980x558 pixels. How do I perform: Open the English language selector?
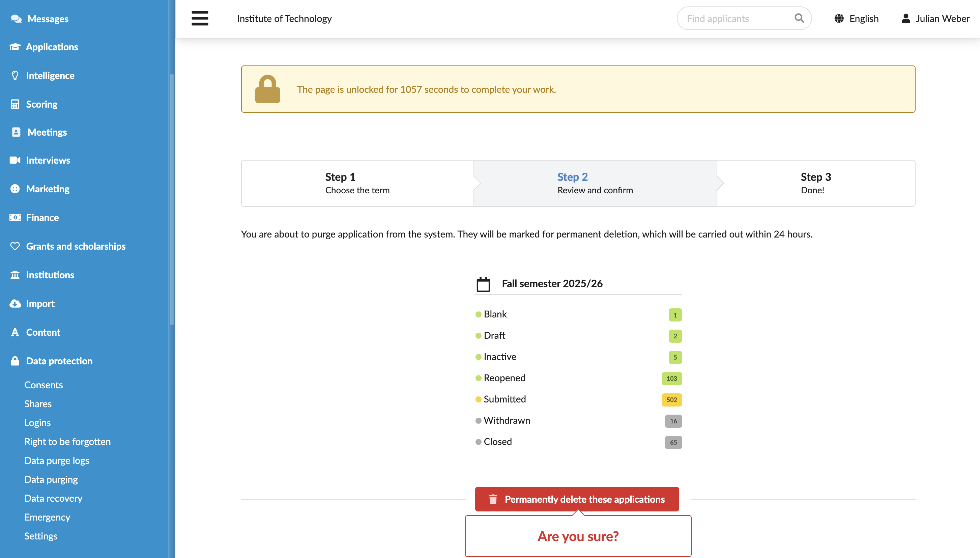856,19
